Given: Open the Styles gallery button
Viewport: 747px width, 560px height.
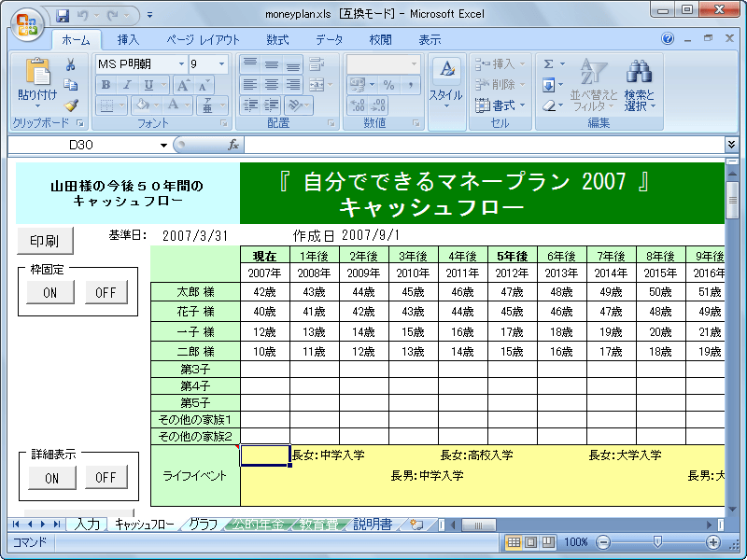Looking at the screenshot, I should (x=446, y=85).
